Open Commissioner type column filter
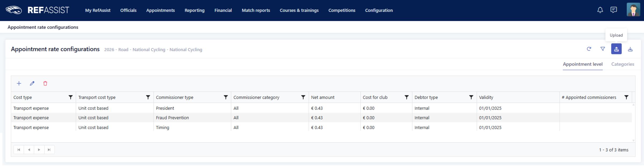Image resolution: width=644 pixels, height=167 pixels. (x=226, y=97)
